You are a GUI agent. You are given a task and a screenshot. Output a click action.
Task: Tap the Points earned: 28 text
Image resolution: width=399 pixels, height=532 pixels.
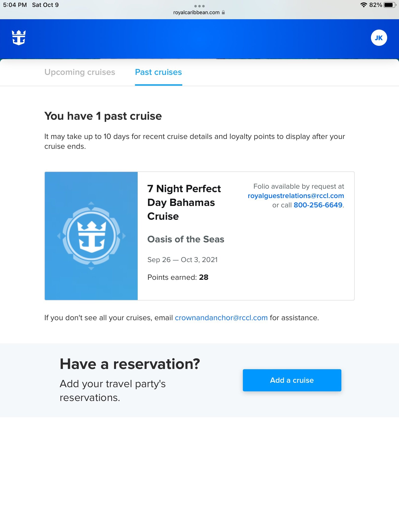pos(178,277)
